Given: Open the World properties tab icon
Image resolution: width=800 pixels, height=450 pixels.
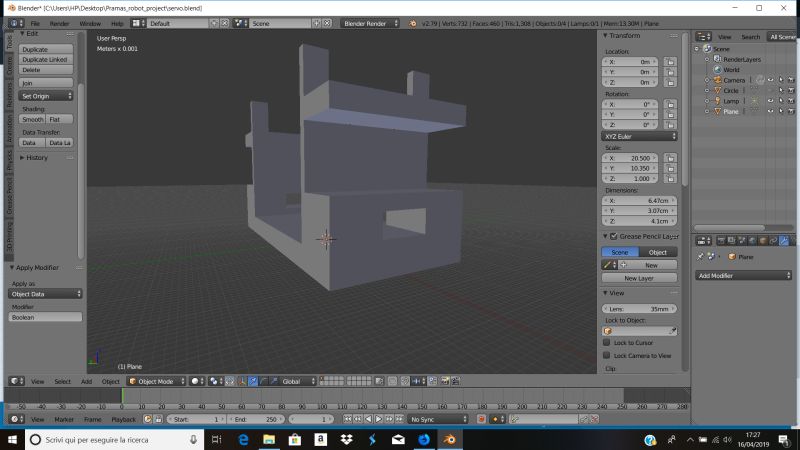Looking at the screenshot, I should (x=753, y=241).
